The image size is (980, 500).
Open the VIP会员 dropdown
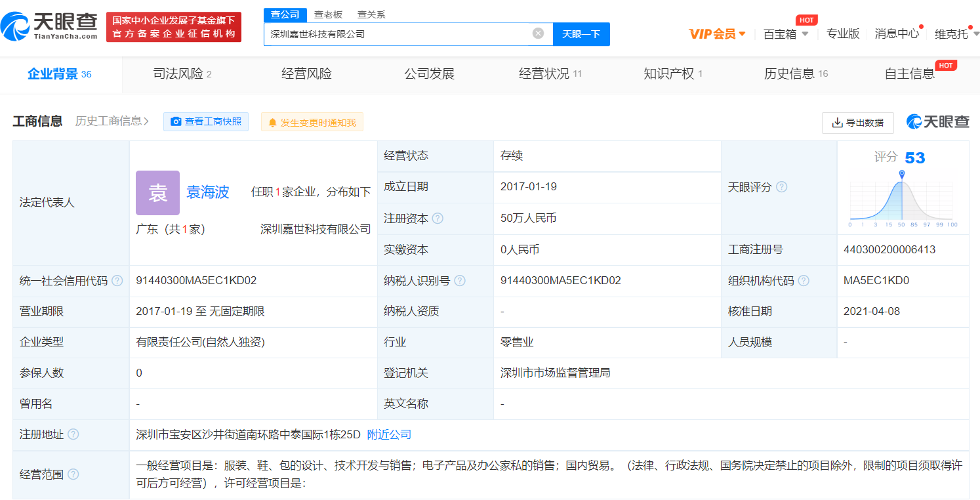click(717, 34)
